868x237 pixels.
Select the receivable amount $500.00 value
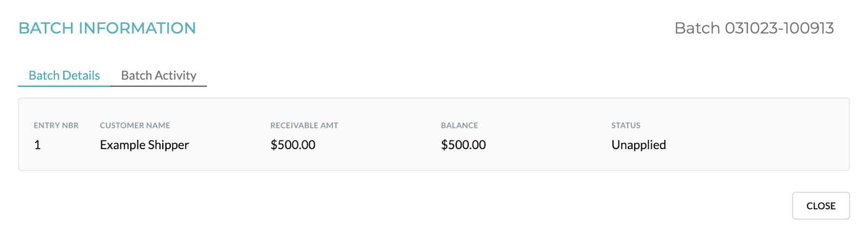pyautogui.click(x=293, y=145)
